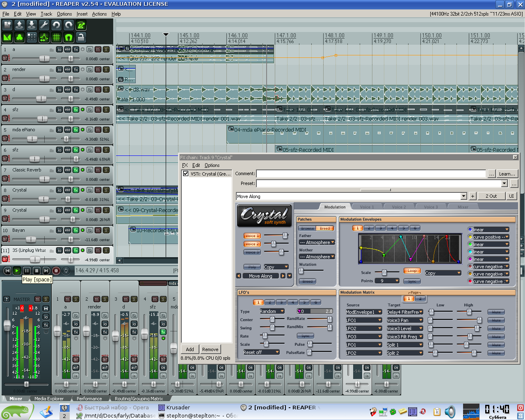Switch to the Voice 2 tab in Crystal
This screenshot has width=525, height=420.
399,207
